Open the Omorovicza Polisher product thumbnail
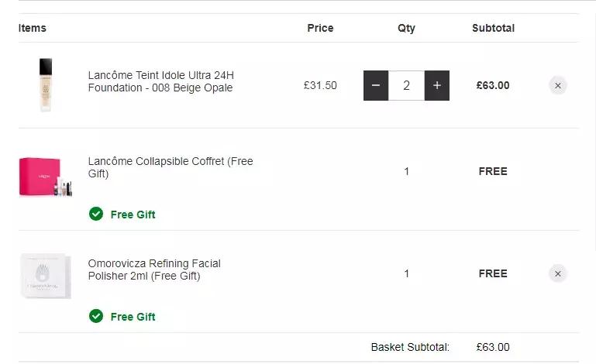The image size is (596, 364). coord(45,276)
